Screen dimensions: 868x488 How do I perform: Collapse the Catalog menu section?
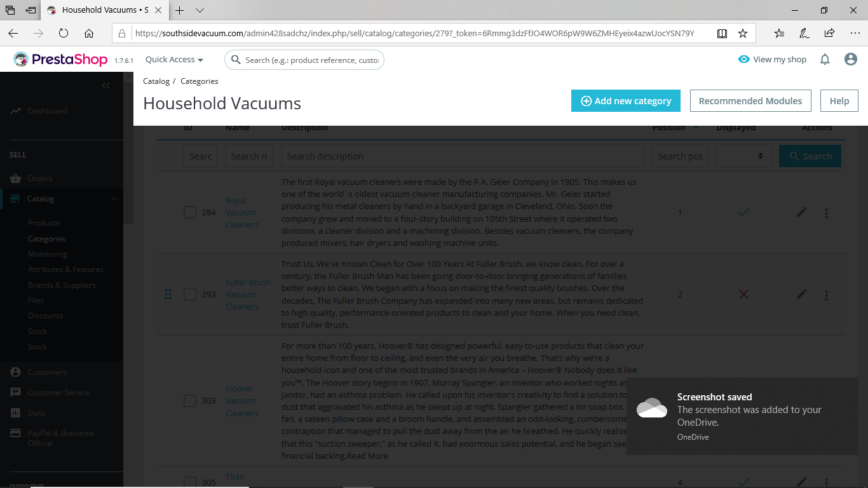click(x=114, y=199)
